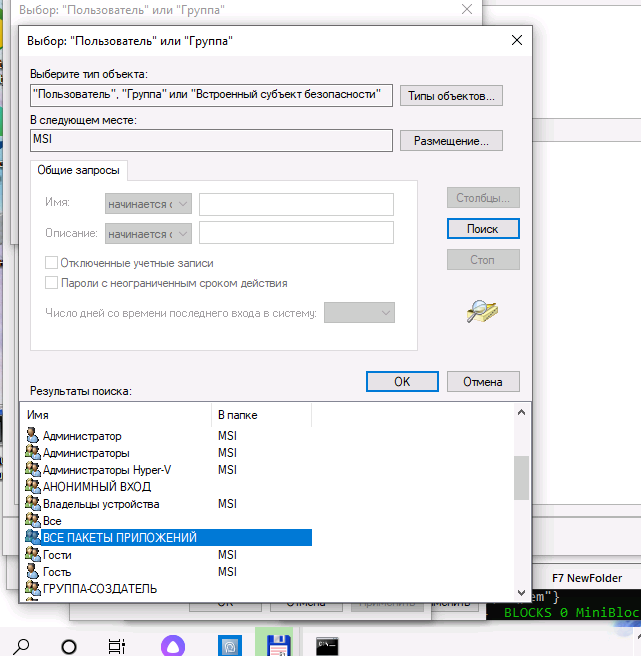Screen dimensions: 641x656
Task: Sort results by Имя column header
Action: click(116, 415)
